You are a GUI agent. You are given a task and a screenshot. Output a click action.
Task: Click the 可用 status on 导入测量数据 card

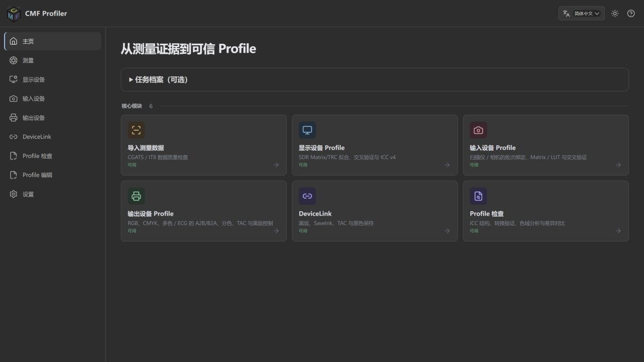[132, 165]
